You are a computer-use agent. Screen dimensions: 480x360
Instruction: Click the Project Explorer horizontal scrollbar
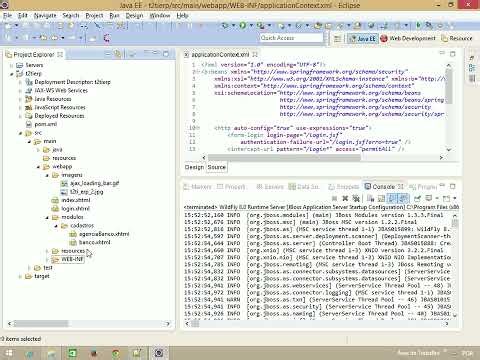pos(41,323)
